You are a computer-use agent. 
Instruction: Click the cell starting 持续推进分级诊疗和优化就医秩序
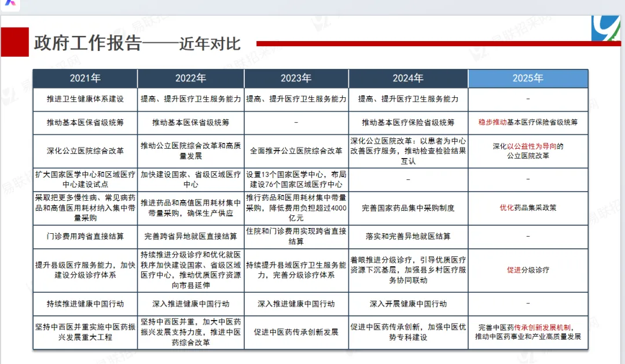click(190, 270)
